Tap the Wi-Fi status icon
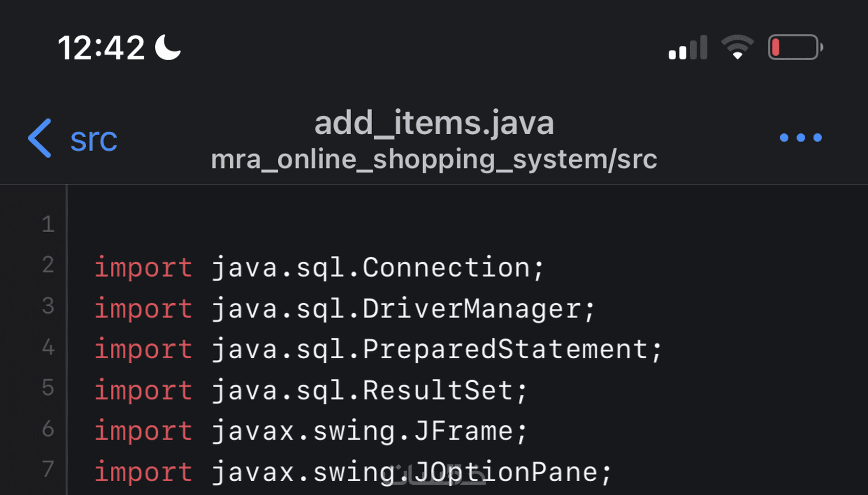Screen dimensions: 868x495 (737, 47)
